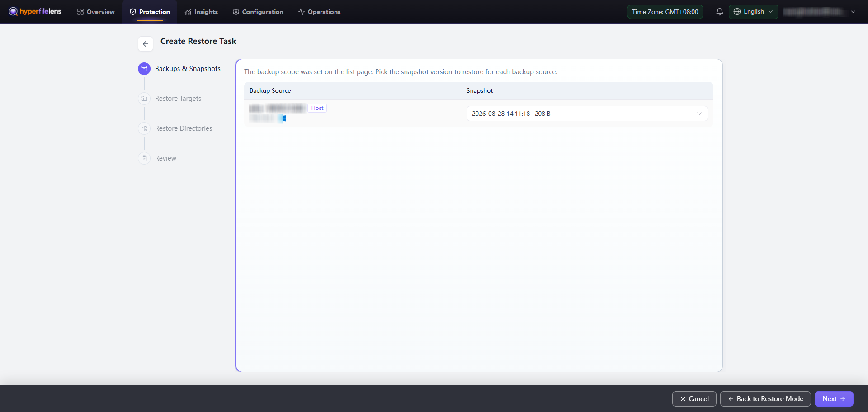Go to the Operations tab

[319, 12]
